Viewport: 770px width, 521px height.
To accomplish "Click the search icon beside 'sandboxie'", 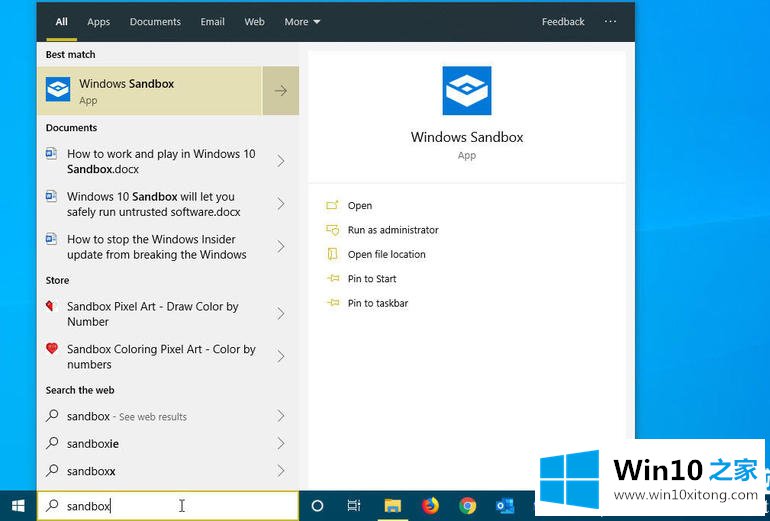I will 52,443.
